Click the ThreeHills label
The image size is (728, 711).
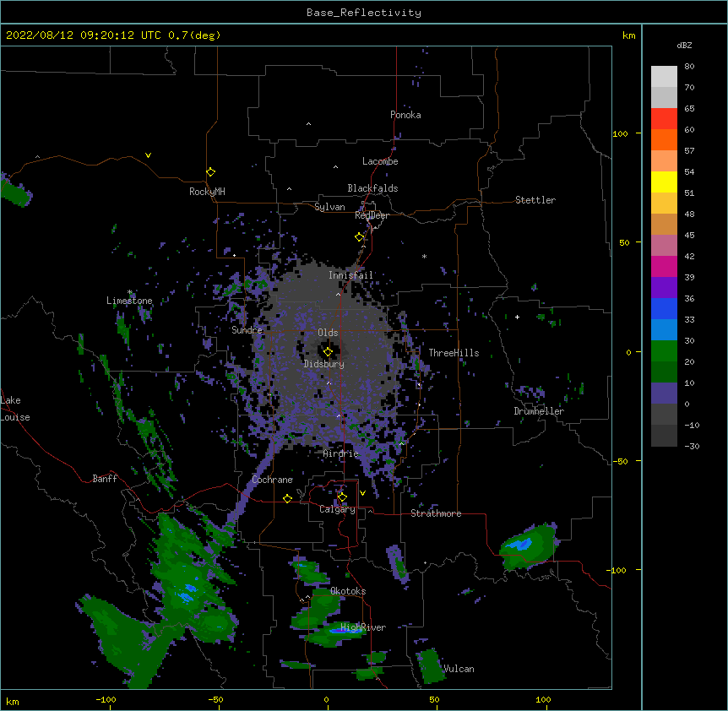click(454, 353)
